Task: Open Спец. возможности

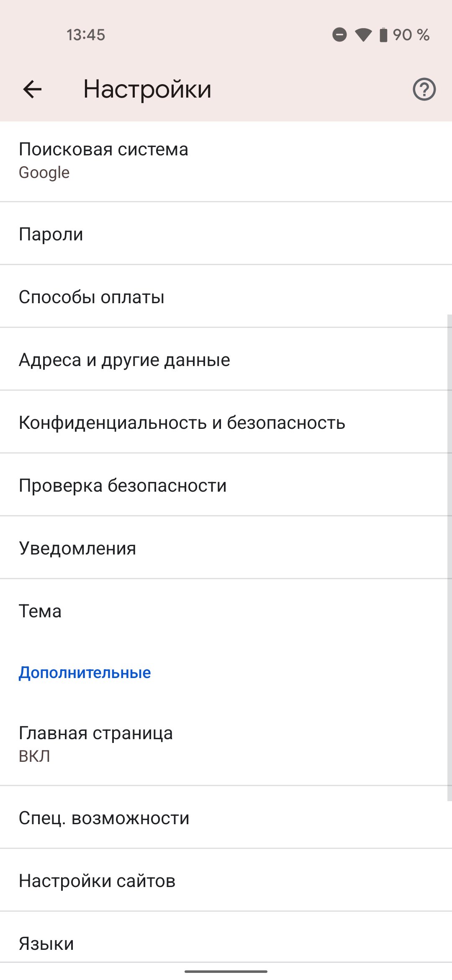Action: [x=226, y=817]
